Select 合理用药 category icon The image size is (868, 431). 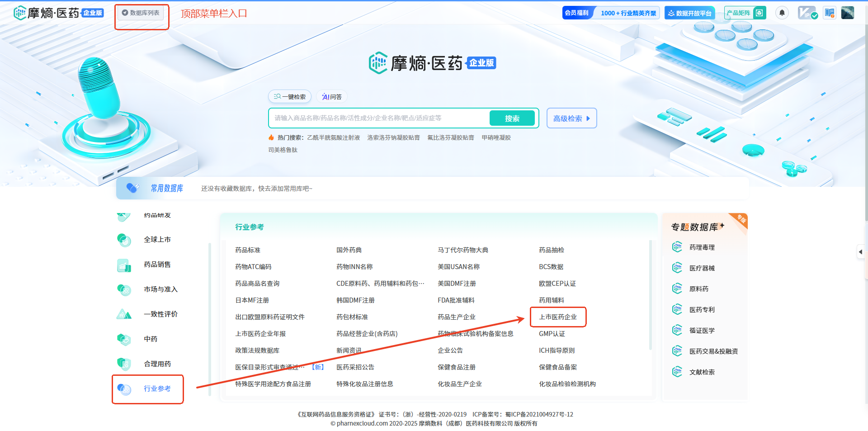point(124,364)
